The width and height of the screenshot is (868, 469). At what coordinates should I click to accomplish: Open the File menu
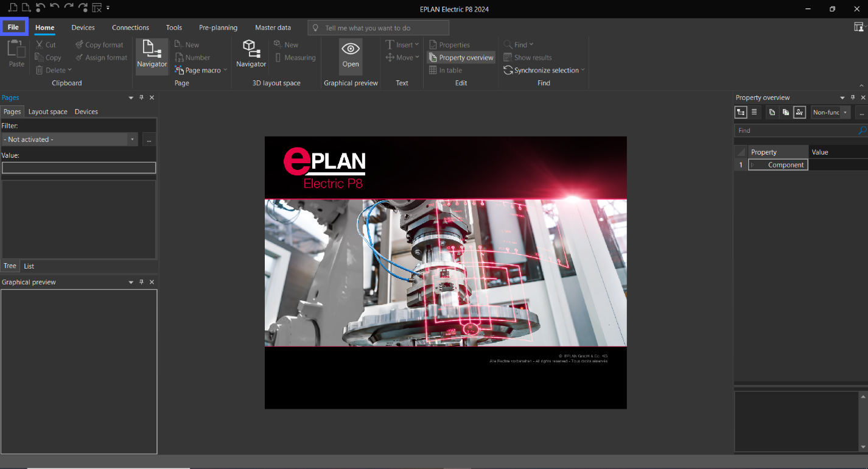pos(13,27)
